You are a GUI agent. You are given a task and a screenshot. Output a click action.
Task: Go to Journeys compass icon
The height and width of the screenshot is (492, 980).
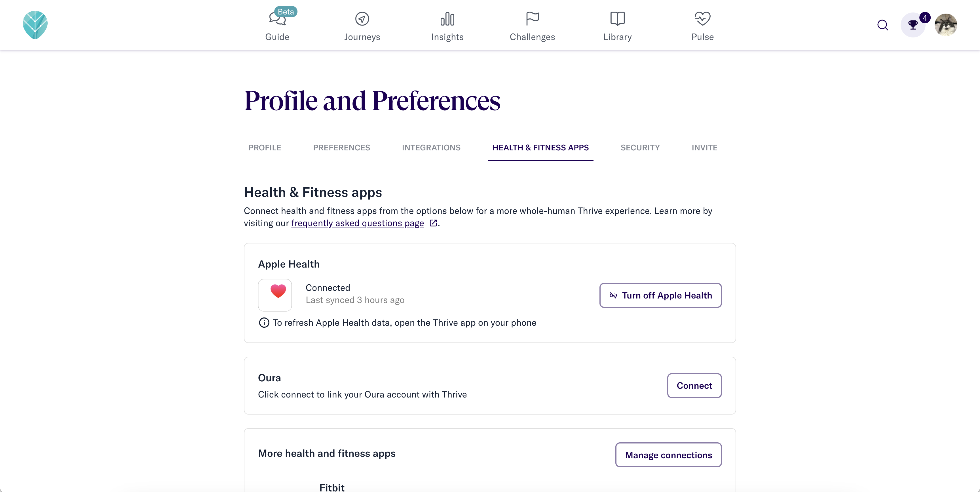pos(362,19)
